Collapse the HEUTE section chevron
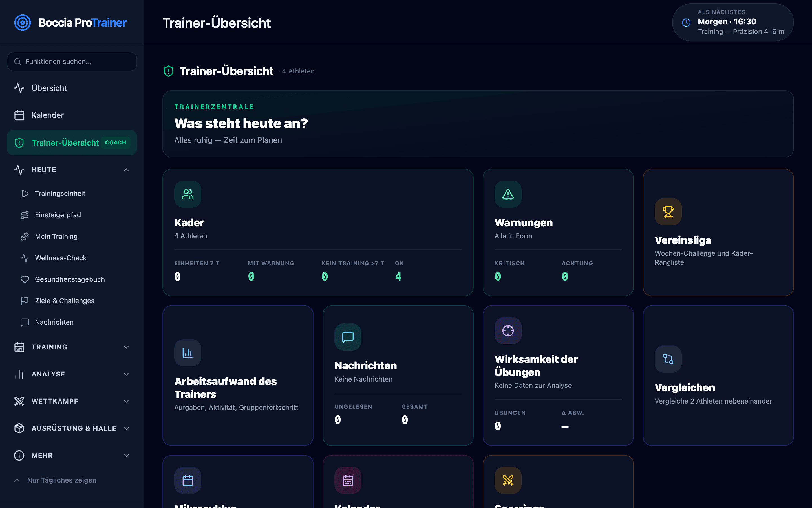The height and width of the screenshot is (508, 812). [126, 170]
